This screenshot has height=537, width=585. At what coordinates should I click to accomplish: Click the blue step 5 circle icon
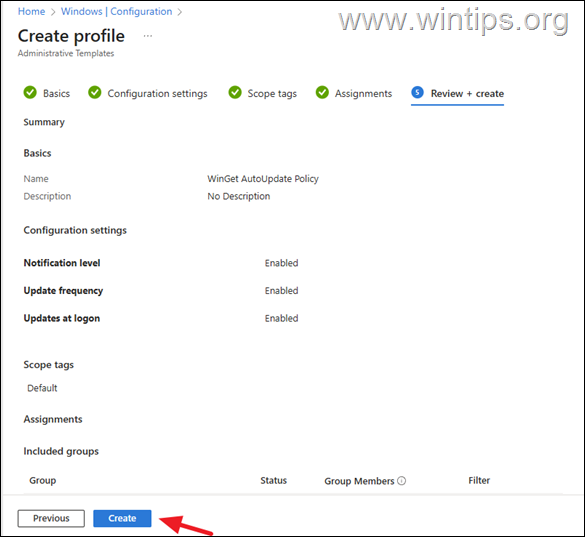click(x=417, y=92)
